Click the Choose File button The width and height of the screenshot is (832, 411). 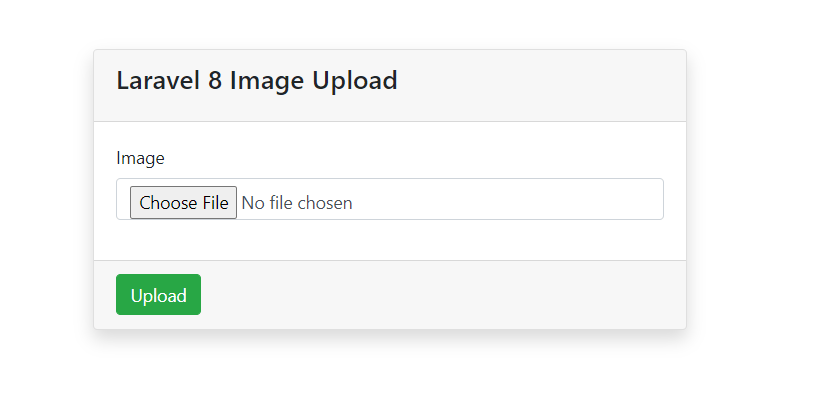click(x=183, y=202)
